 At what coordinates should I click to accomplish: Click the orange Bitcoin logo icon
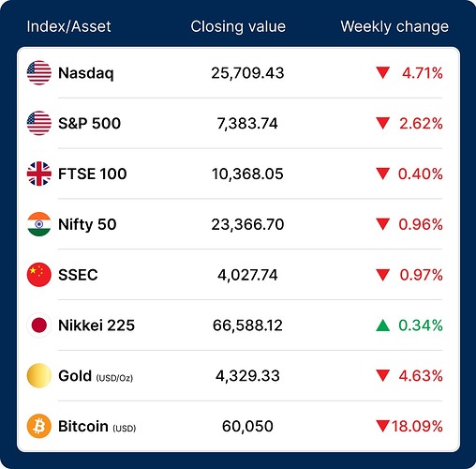click(x=39, y=426)
